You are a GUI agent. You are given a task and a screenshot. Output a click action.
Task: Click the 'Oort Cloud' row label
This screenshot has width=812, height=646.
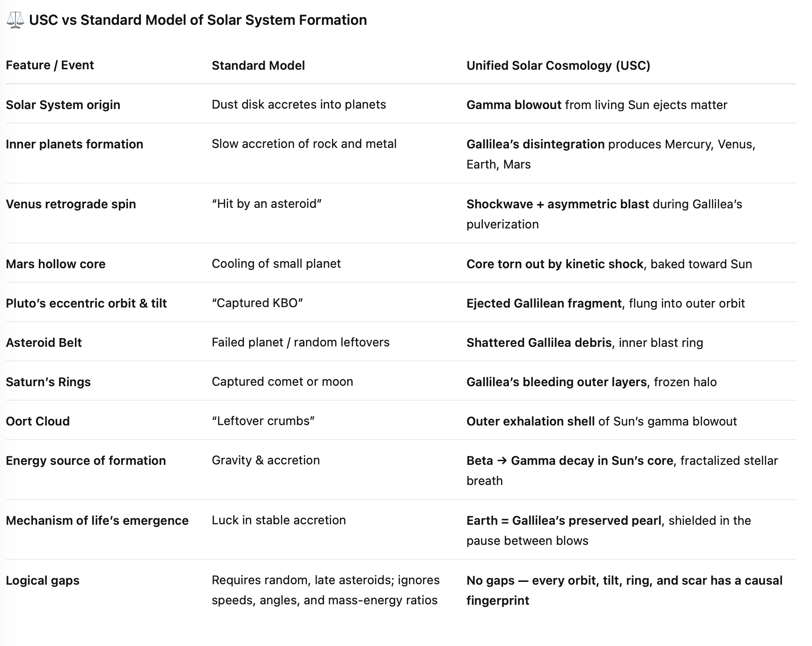(x=37, y=421)
